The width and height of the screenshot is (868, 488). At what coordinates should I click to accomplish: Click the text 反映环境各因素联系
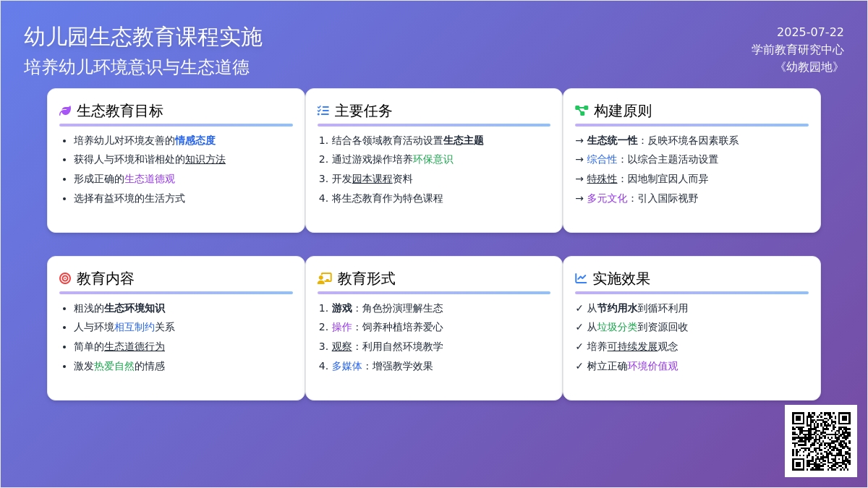(694, 140)
